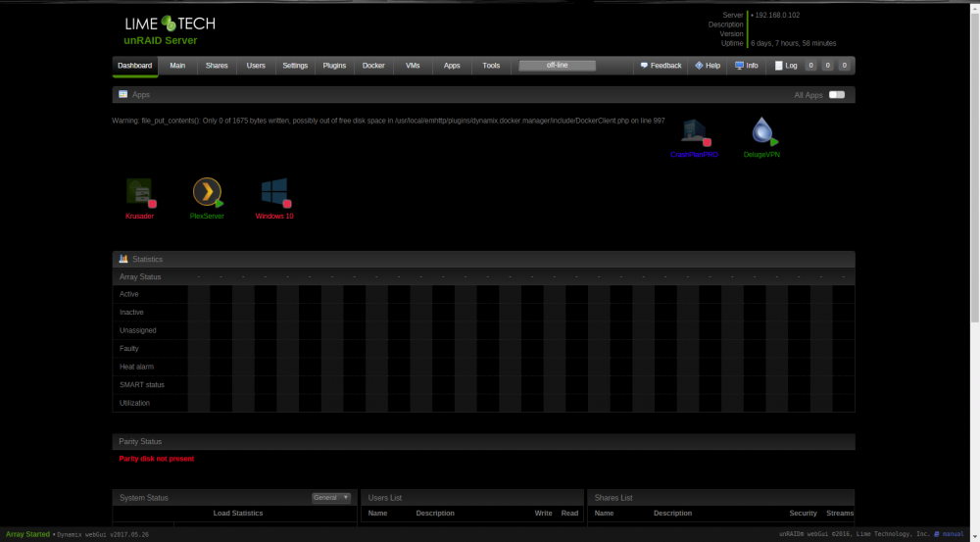Click the off-line status indicator
Viewport: 980px width, 542px height.
tap(557, 65)
